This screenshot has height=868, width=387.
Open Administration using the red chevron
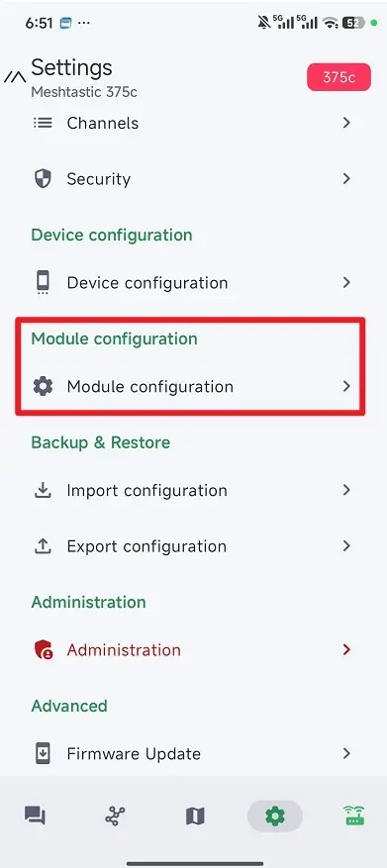click(346, 649)
